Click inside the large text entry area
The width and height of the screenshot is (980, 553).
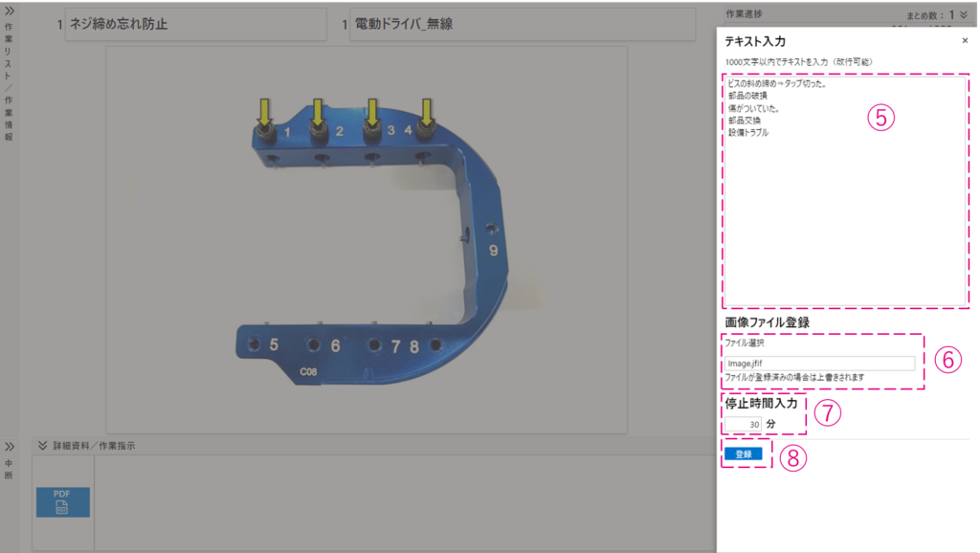point(845,220)
